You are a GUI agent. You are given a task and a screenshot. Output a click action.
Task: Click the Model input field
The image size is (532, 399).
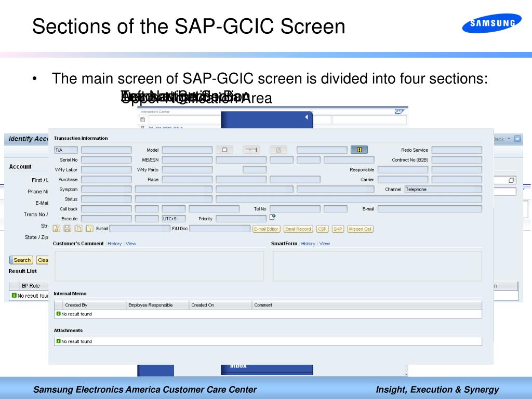[187, 150]
